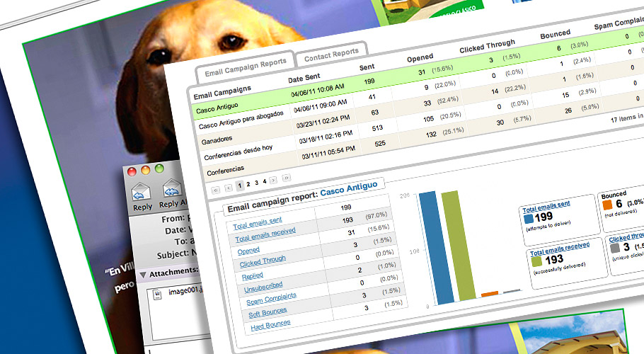
Task: Click the green Total emails received bar in the chart
Action: [459, 246]
